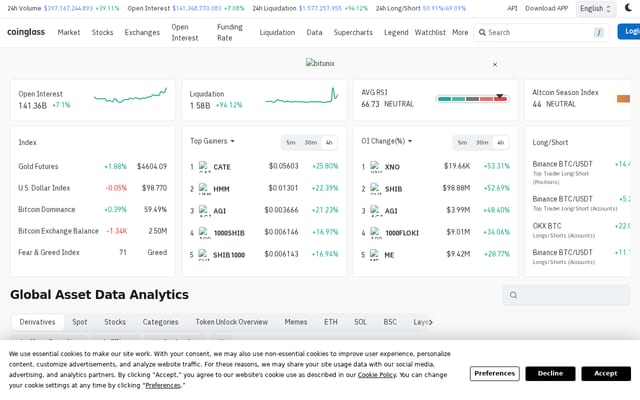Close the bitunix banner ad
The image size is (640, 400).
tap(495, 64)
